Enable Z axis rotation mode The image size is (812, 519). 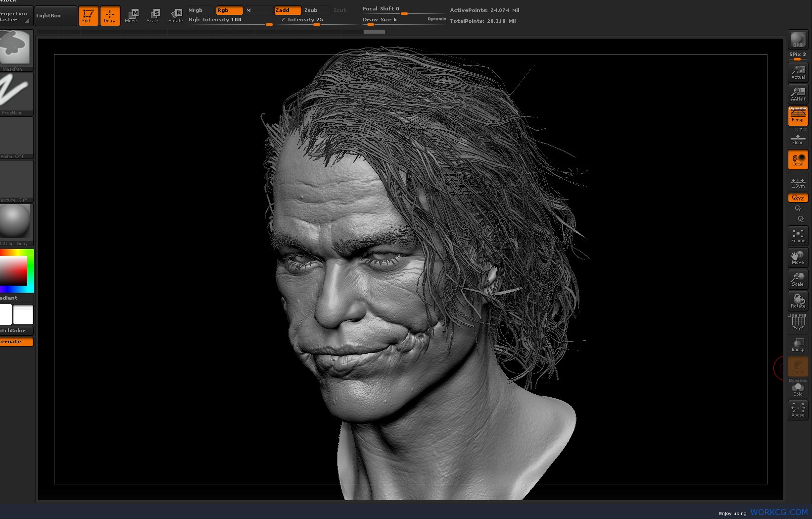[800, 219]
